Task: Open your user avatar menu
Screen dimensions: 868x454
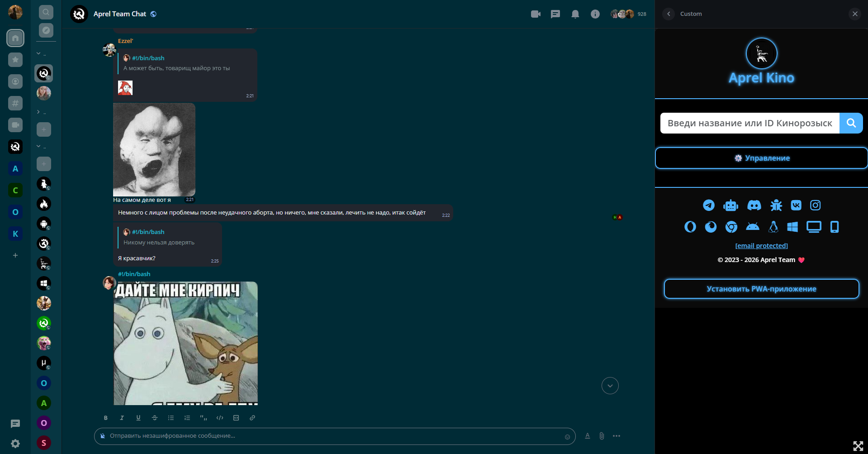Action: pos(15,12)
